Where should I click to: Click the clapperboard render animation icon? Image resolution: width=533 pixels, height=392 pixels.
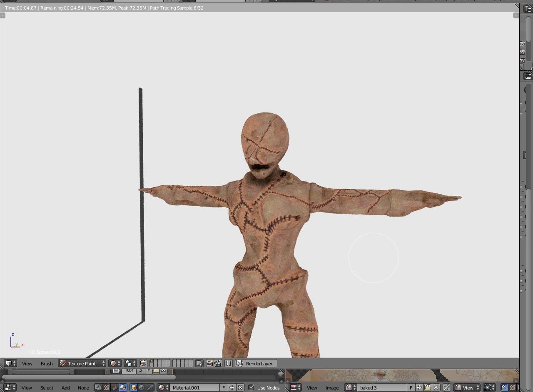[217, 363]
